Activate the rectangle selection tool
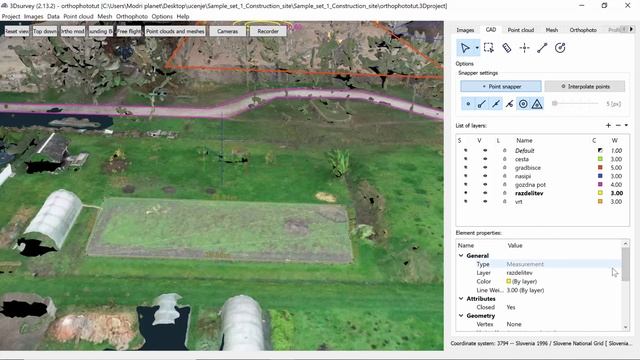This screenshot has height=360, width=640. coord(489,48)
